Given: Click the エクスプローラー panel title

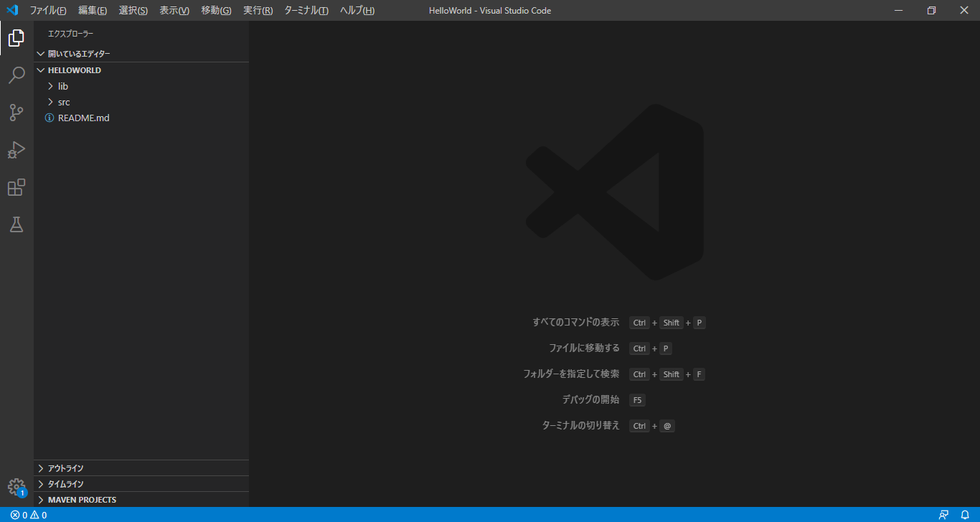Looking at the screenshot, I should (x=70, y=34).
